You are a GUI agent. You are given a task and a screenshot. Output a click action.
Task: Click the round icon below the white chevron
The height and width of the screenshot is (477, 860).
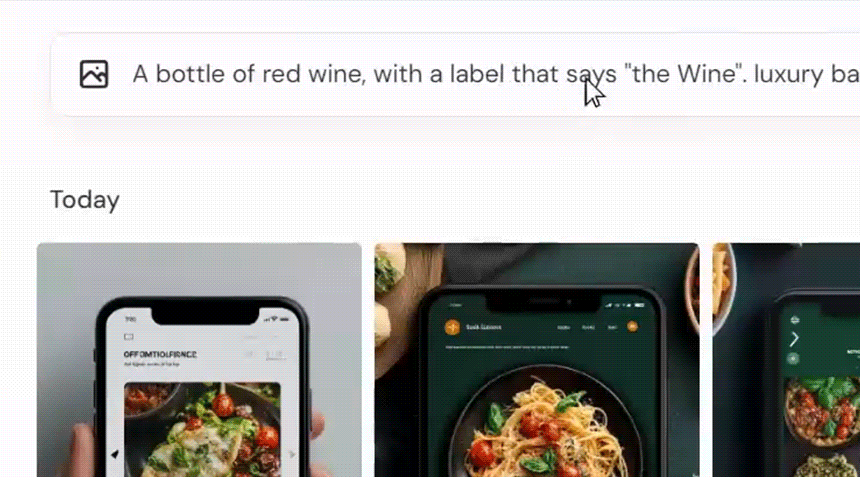(x=793, y=359)
